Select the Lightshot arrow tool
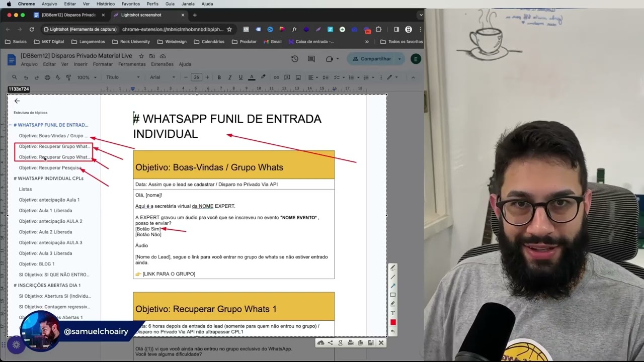This screenshot has height=362, width=644. tap(393, 286)
